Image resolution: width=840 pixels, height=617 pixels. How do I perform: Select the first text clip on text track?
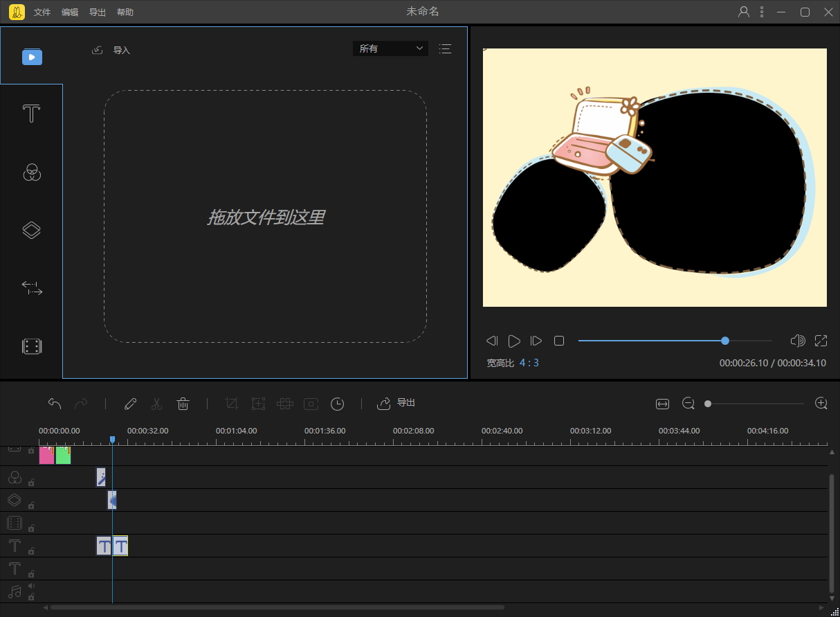[104, 546]
